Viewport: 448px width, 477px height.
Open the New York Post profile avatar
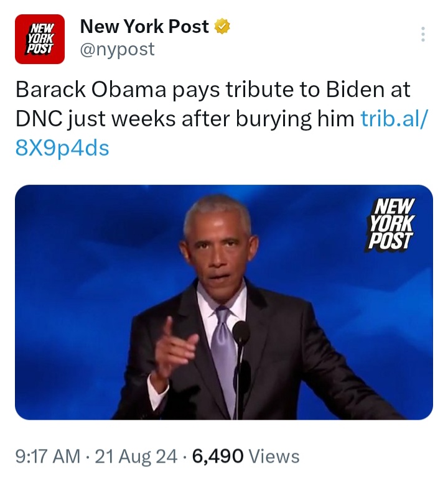click(x=40, y=39)
